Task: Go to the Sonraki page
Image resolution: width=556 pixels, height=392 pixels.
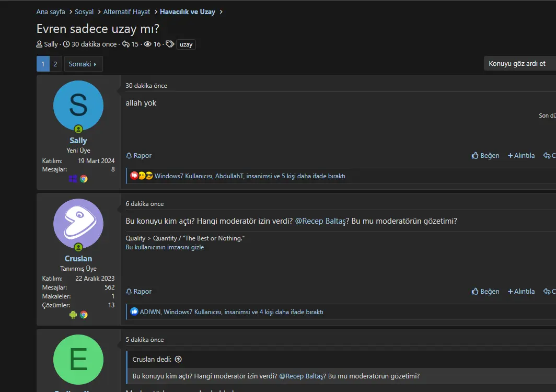Action: [83, 64]
